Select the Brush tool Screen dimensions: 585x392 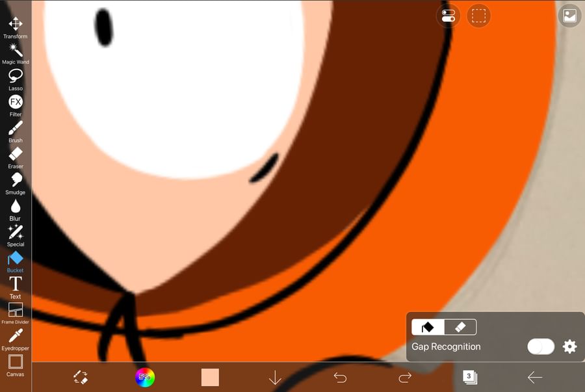click(x=16, y=132)
